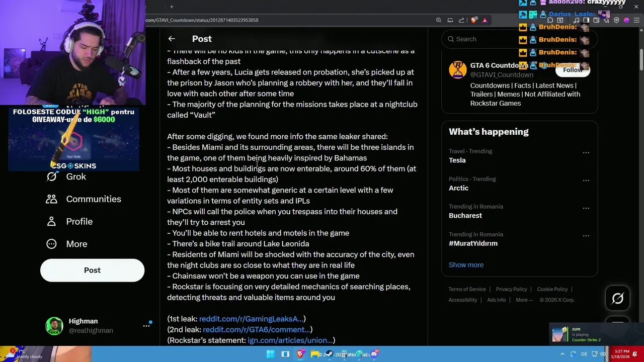
Task: Open Brave Shields lion icon
Action: [473, 20]
